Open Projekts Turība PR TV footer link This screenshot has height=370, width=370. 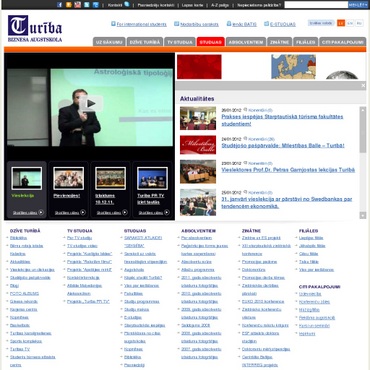pos(88,302)
